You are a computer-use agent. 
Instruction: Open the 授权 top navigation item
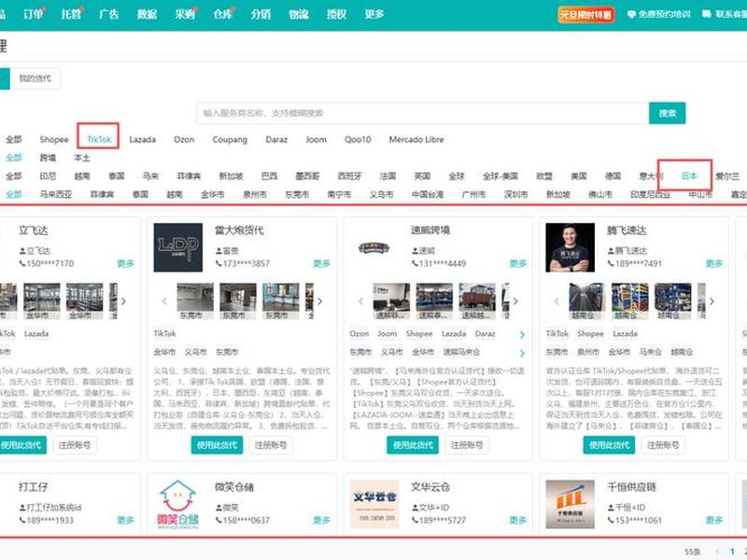336,14
